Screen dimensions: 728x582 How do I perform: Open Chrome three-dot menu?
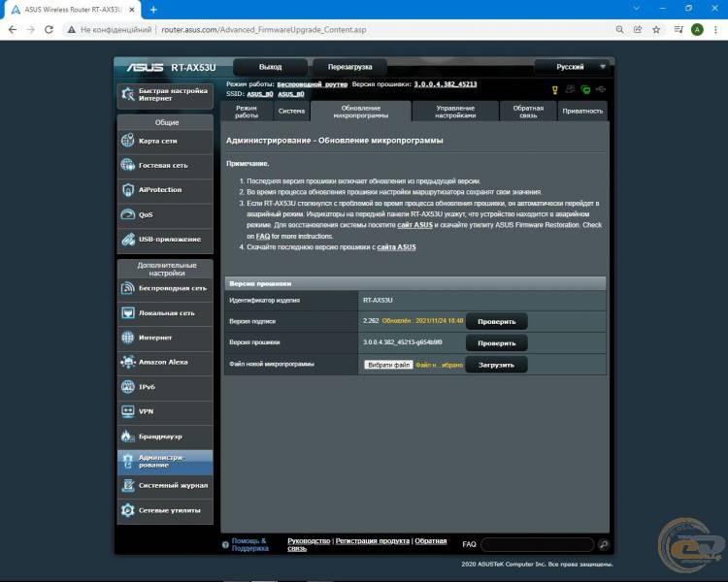[715, 30]
